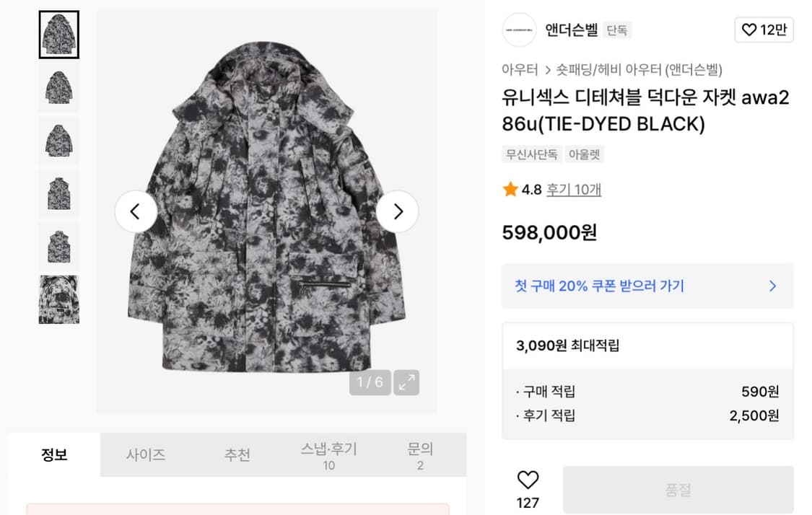Select the first jacket thumbnail
Screen dimensions: 812x515
pyautogui.click(x=58, y=34)
